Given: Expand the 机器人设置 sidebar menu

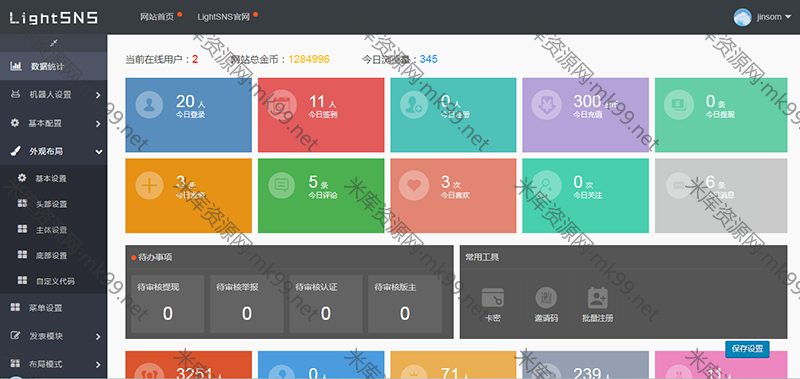Looking at the screenshot, I should (53, 94).
